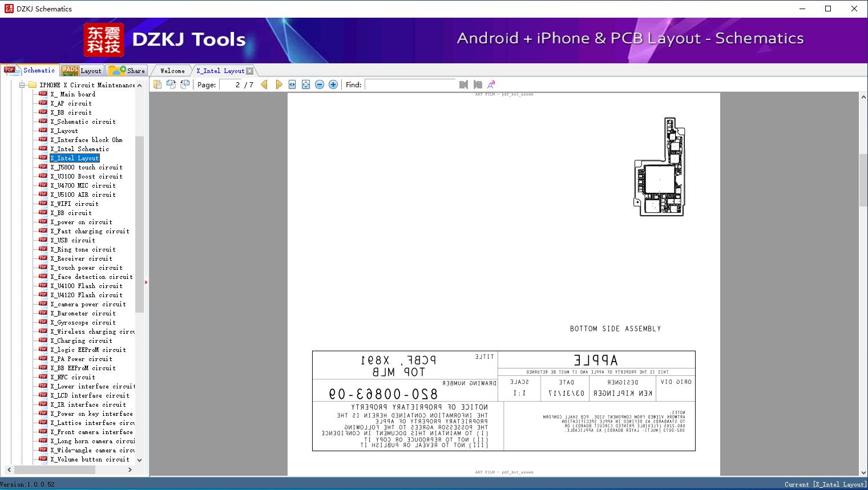Open X_AP circuit document
This screenshot has height=490, width=868.
tap(71, 103)
